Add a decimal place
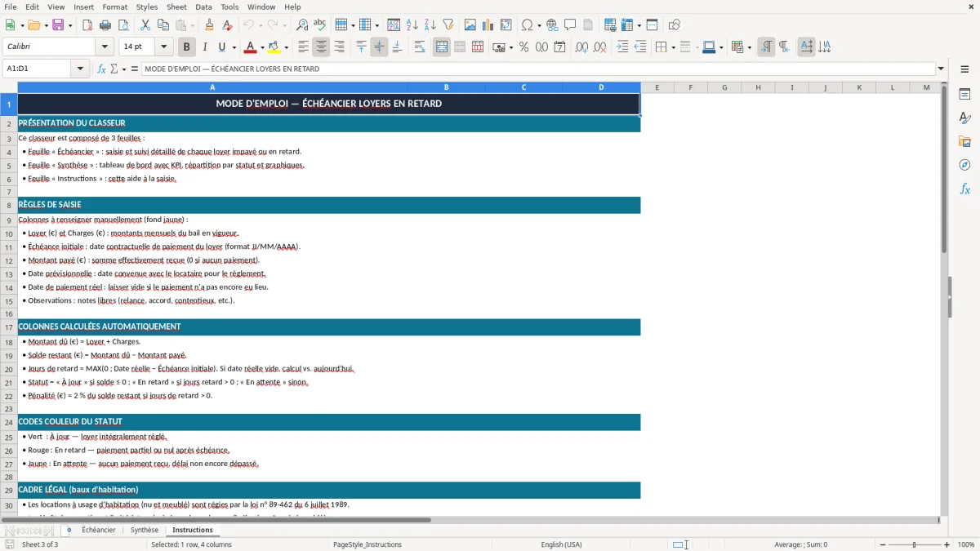The width and height of the screenshot is (980, 551). pyautogui.click(x=582, y=47)
